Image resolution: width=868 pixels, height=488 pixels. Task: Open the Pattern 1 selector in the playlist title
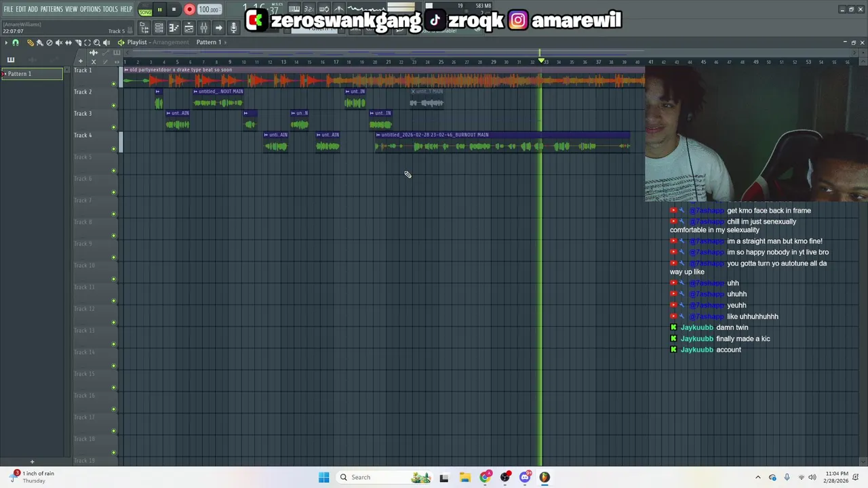212,42
